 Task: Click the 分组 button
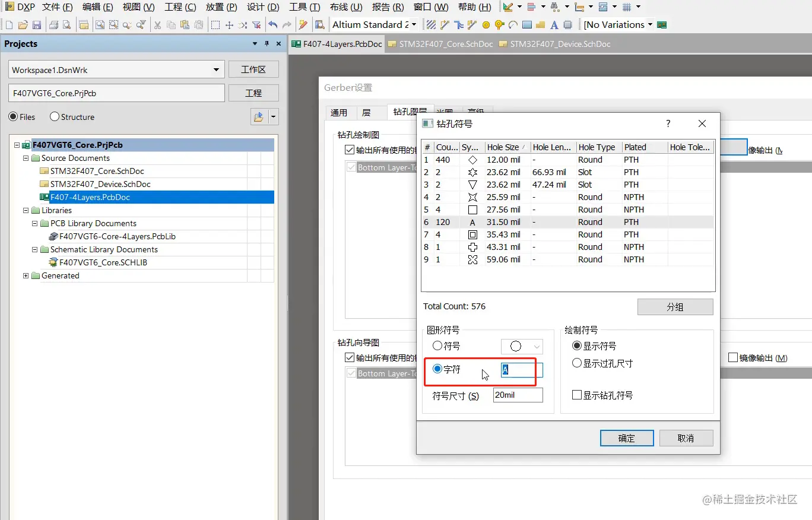(x=675, y=307)
